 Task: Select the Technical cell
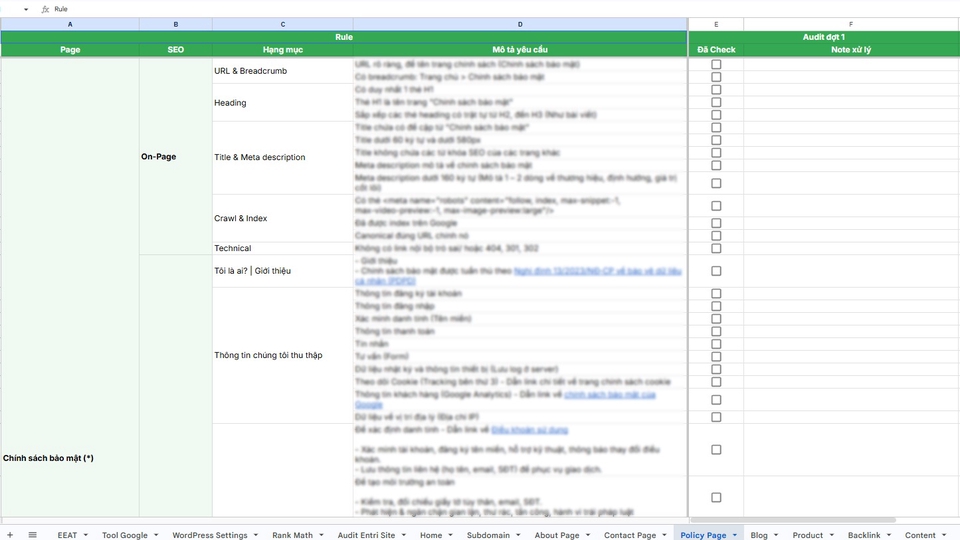pyautogui.click(x=283, y=248)
